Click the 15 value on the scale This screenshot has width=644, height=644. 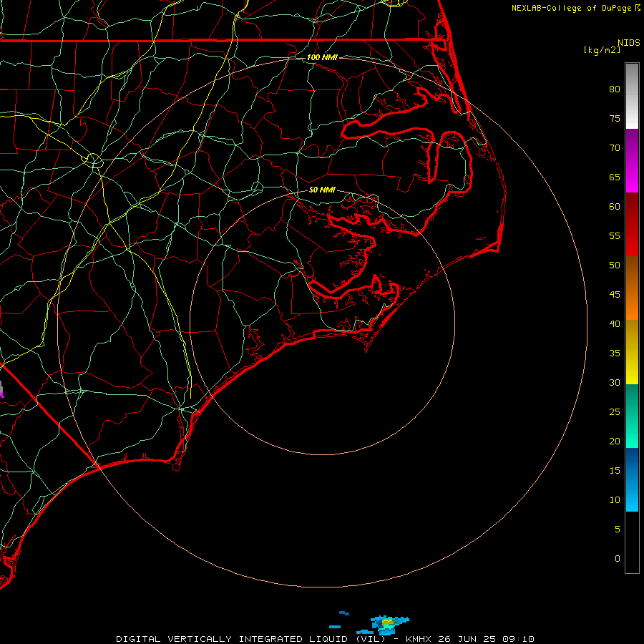615,470
